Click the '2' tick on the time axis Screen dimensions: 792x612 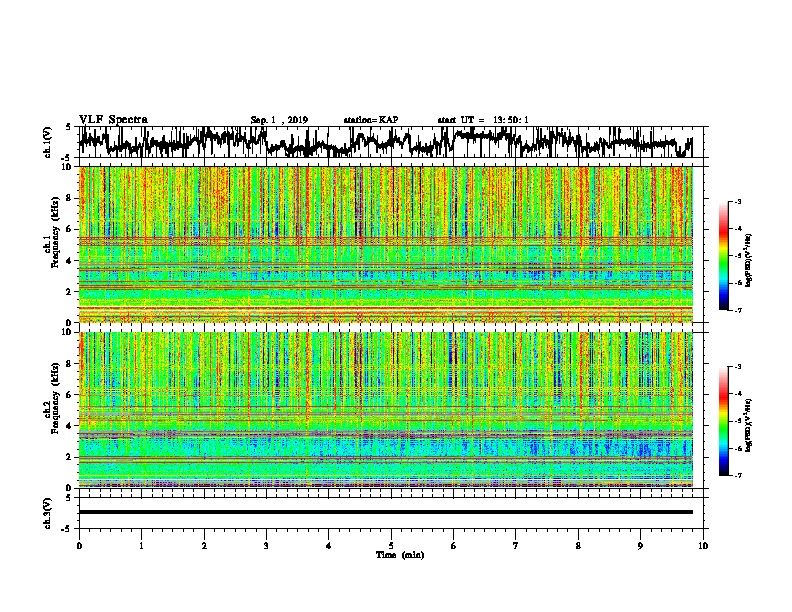(204, 546)
